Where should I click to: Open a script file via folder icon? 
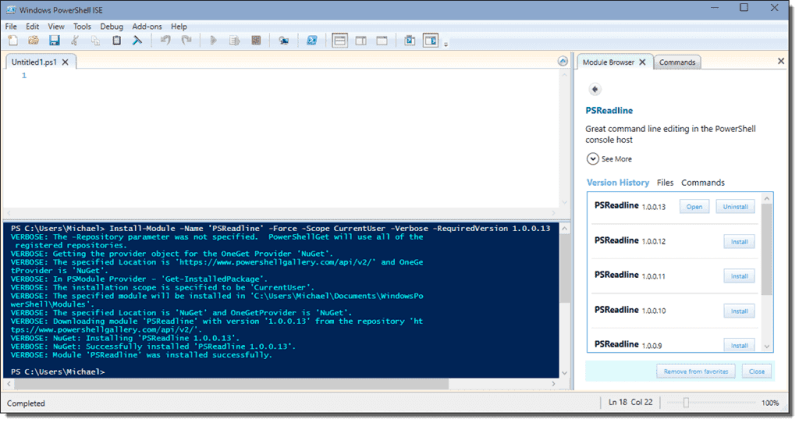click(x=34, y=40)
